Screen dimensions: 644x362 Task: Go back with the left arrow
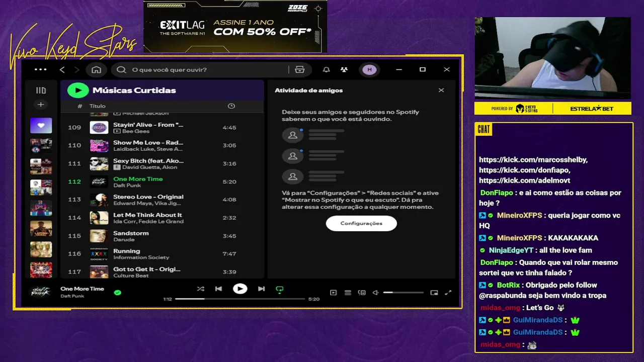[x=62, y=70]
